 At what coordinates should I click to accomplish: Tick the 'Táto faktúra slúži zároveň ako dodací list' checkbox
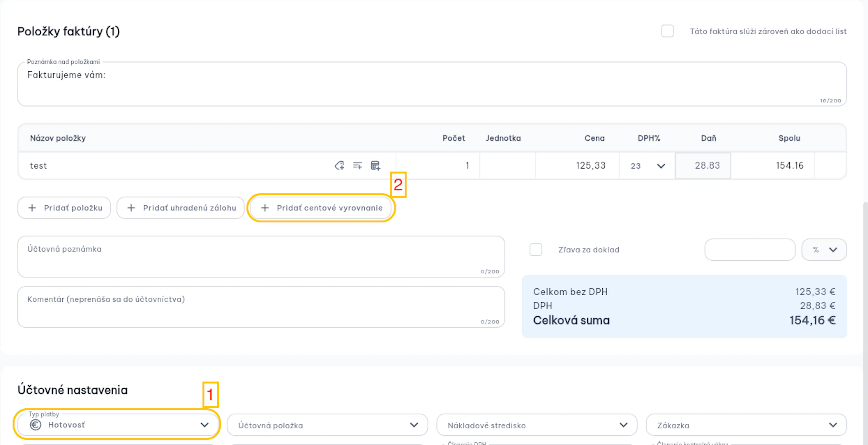coord(668,31)
